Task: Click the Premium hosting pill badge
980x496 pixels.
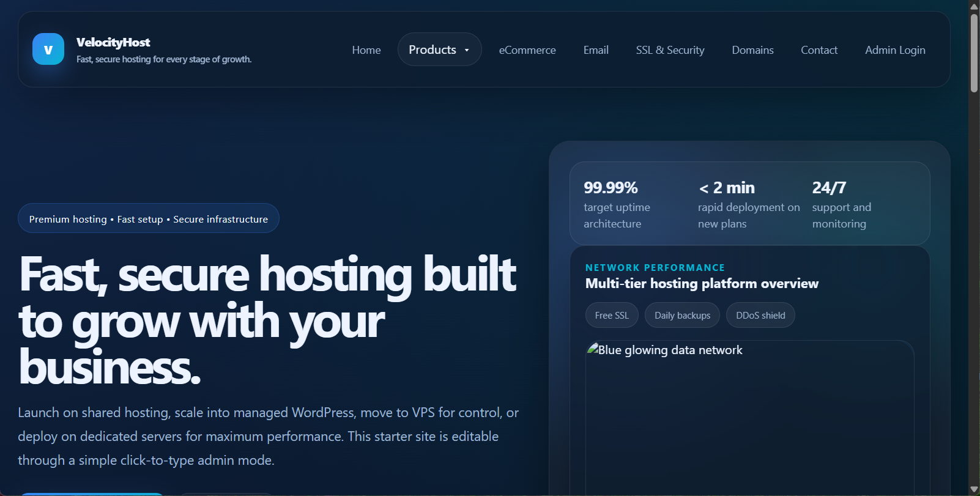Action: click(149, 218)
